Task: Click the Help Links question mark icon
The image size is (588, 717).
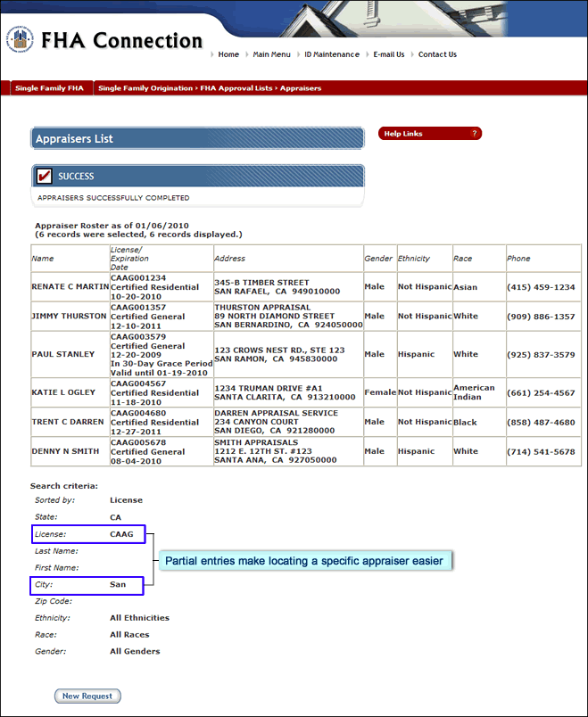Action: coord(475,134)
